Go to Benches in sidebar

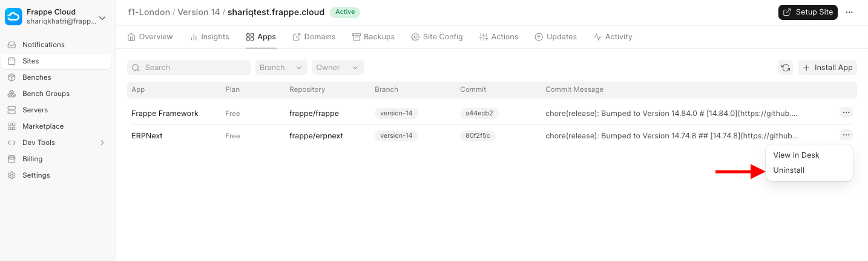tap(36, 77)
